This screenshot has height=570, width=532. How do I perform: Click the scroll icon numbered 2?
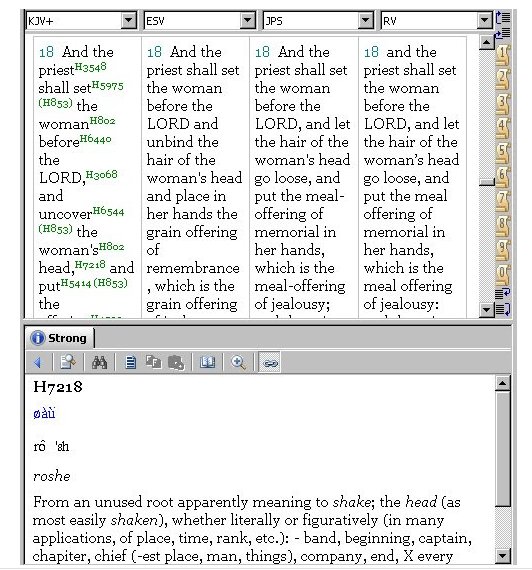click(503, 80)
